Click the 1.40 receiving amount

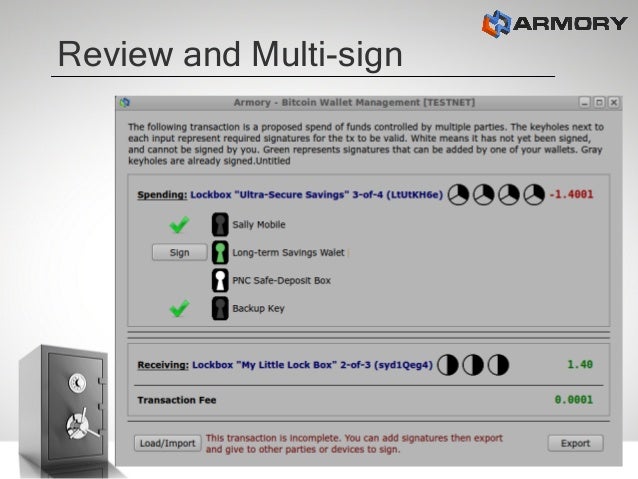580,365
